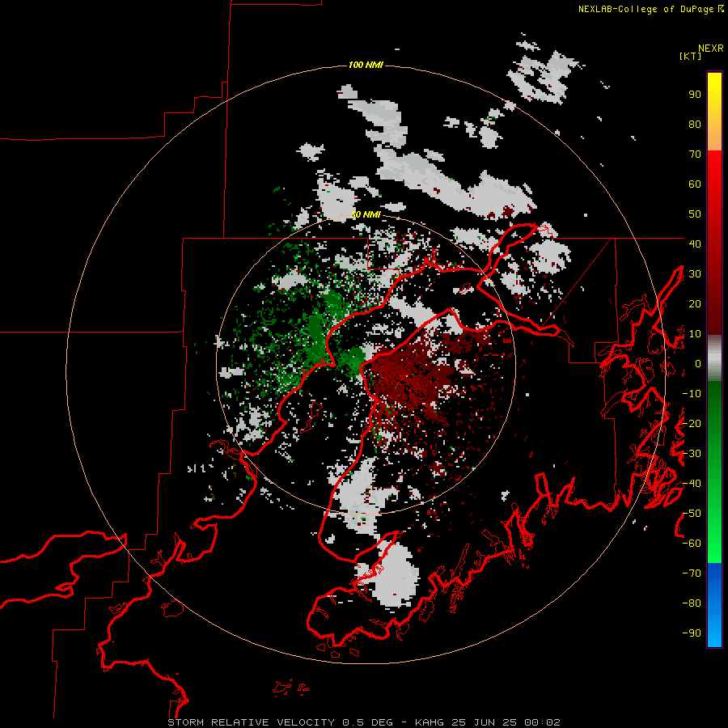
Task: Click the NEXR label above the color bar
Action: [x=711, y=49]
